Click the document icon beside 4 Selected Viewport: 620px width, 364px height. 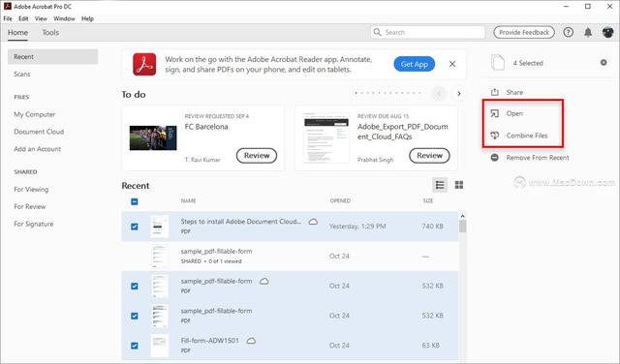coord(498,63)
